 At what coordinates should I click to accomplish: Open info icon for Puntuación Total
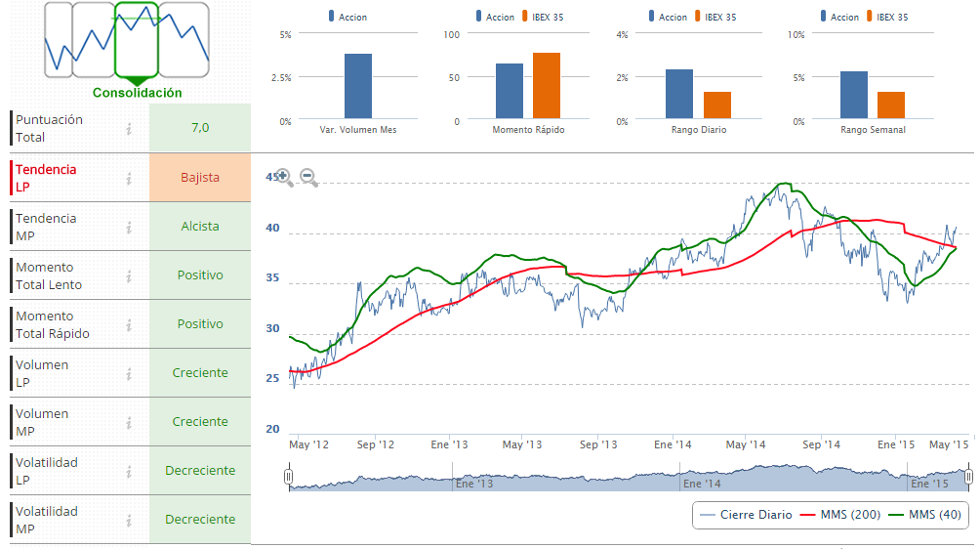pos(128,128)
